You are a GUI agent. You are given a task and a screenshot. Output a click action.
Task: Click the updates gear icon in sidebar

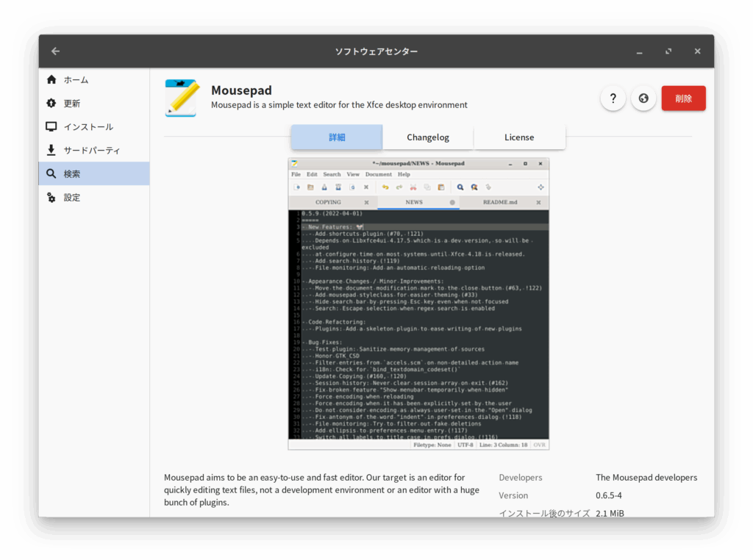[x=51, y=103]
